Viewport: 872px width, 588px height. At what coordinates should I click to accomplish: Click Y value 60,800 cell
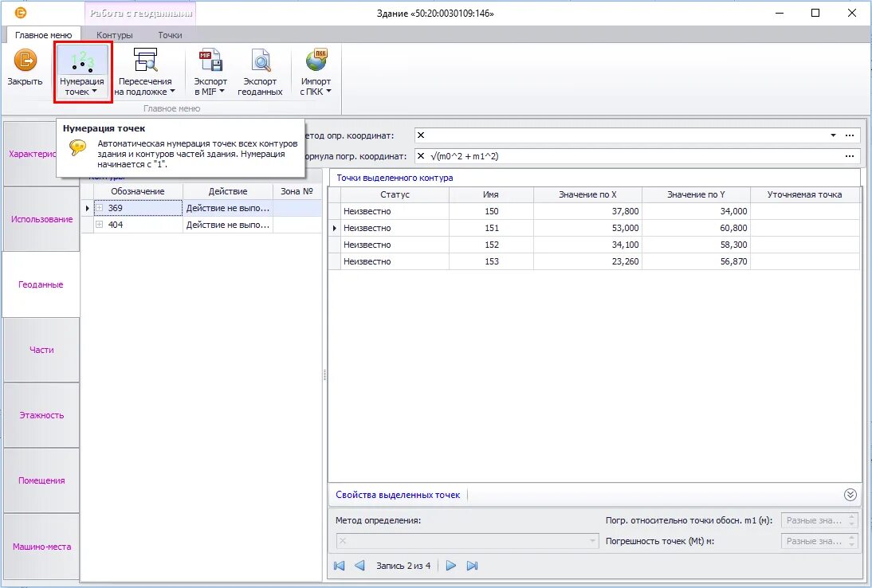(x=697, y=228)
